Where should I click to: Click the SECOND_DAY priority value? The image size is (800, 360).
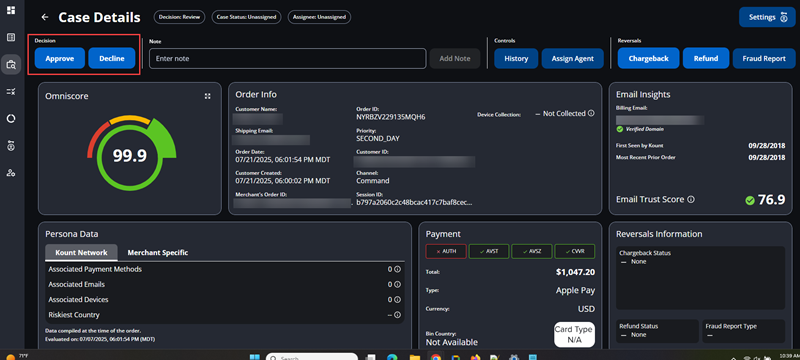pyautogui.click(x=378, y=138)
